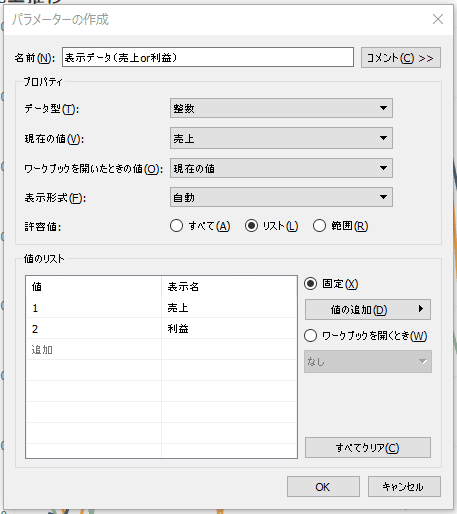
Task: Click the 表示名 column header
Action: 229,286
